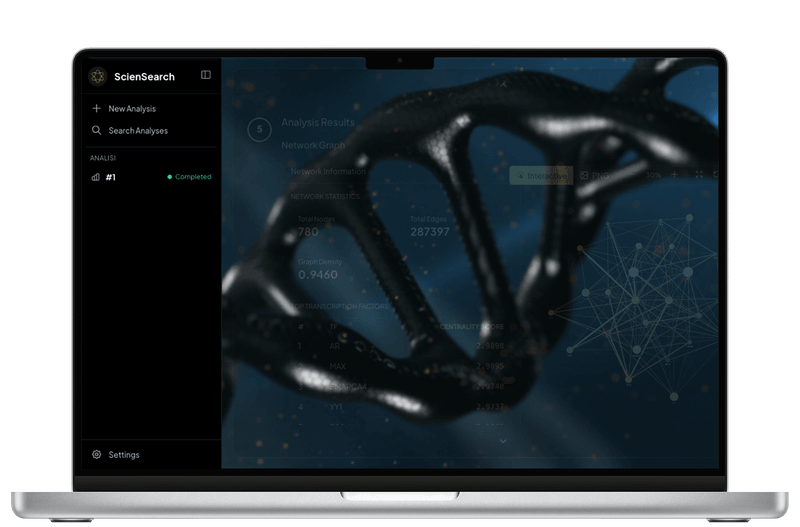This screenshot has width=800, height=527.
Task: Click the 30% zoom level readout
Action: pyautogui.click(x=653, y=175)
